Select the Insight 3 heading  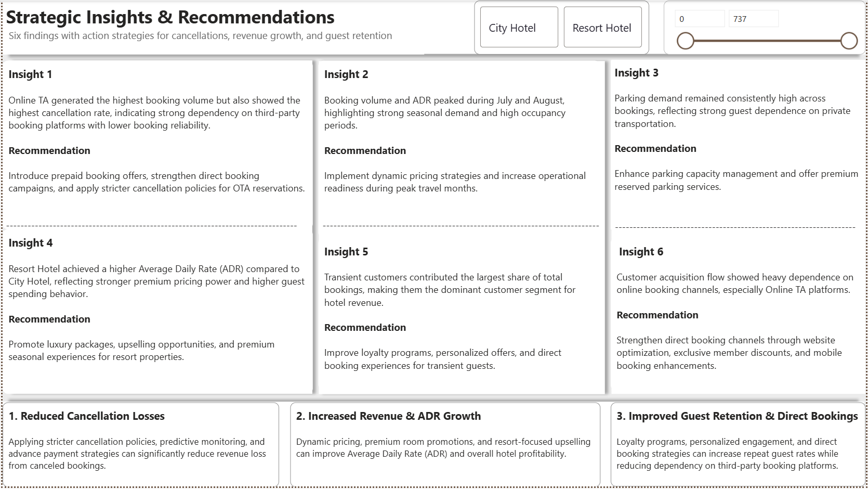[x=636, y=73]
